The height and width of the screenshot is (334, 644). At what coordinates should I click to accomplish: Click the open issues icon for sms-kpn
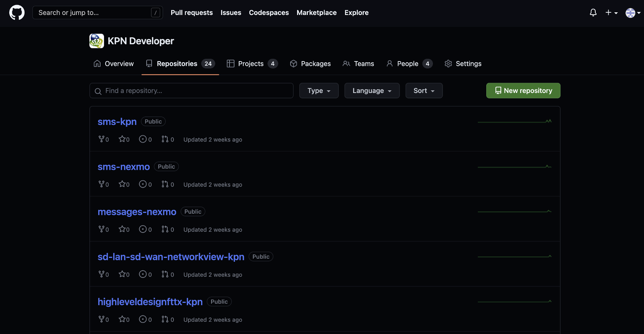(x=143, y=139)
